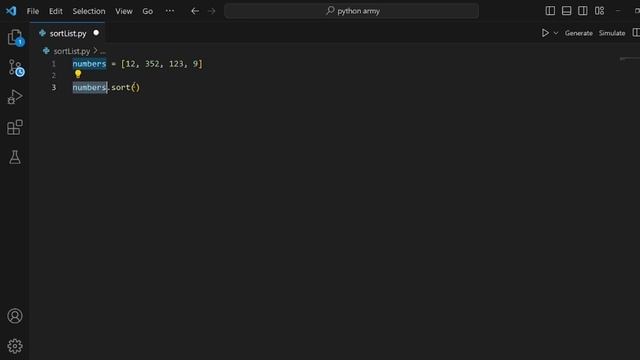Click the lightbulb code action icon

(78, 74)
